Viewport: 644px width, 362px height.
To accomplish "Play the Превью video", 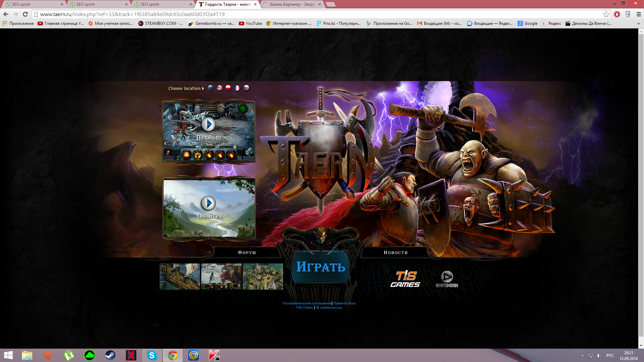I will (208, 124).
